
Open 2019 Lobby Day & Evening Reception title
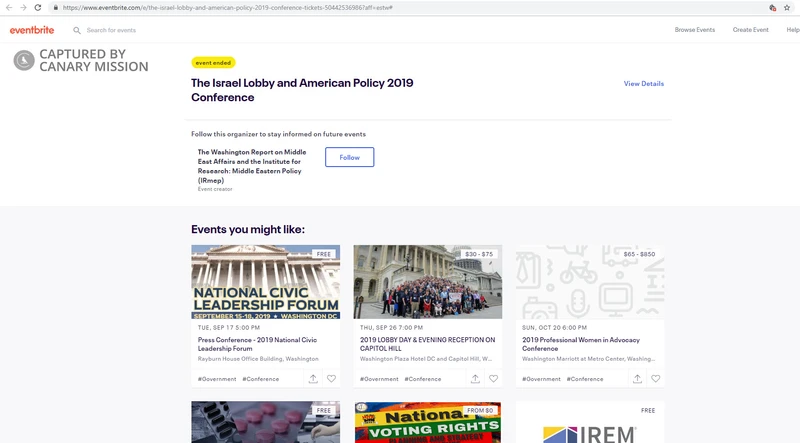(428, 344)
